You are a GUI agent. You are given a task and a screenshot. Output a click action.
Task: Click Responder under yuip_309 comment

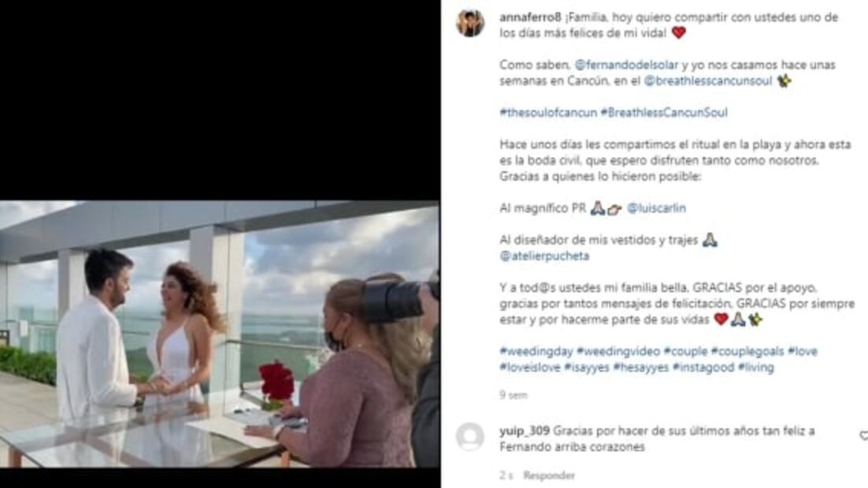549,475
